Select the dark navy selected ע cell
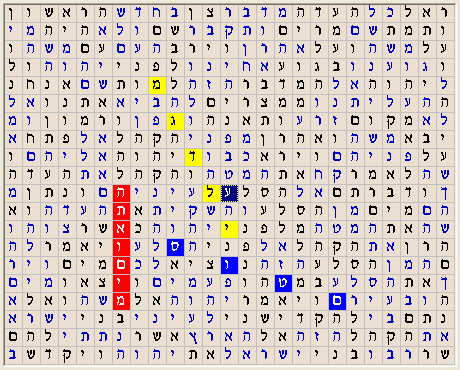Viewport: 460px width, 370px height. (x=229, y=192)
